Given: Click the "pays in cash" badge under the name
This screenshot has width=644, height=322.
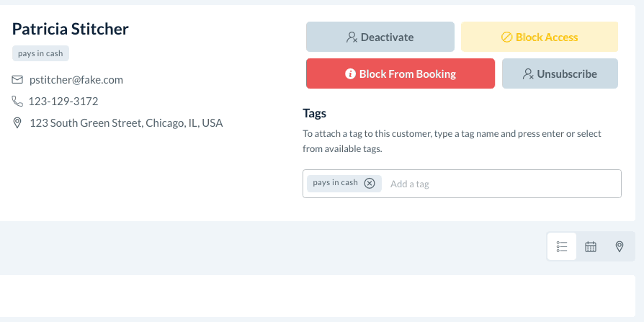Looking at the screenshot, I should coord(40,53).
